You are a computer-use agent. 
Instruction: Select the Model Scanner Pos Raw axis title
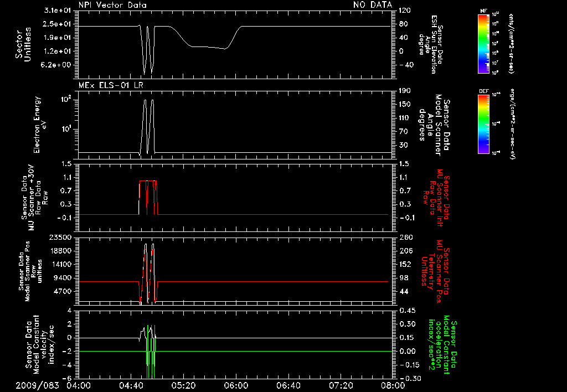(30, 271)
